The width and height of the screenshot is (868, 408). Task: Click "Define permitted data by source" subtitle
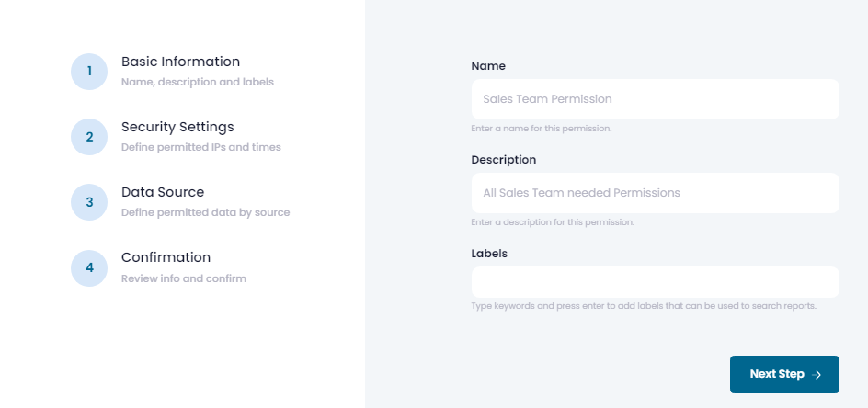(x=205, y=212)
